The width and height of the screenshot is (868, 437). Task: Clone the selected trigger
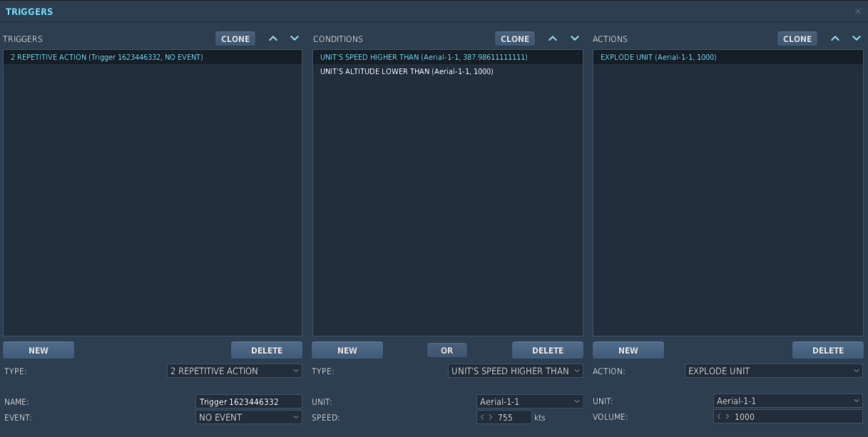235,38
